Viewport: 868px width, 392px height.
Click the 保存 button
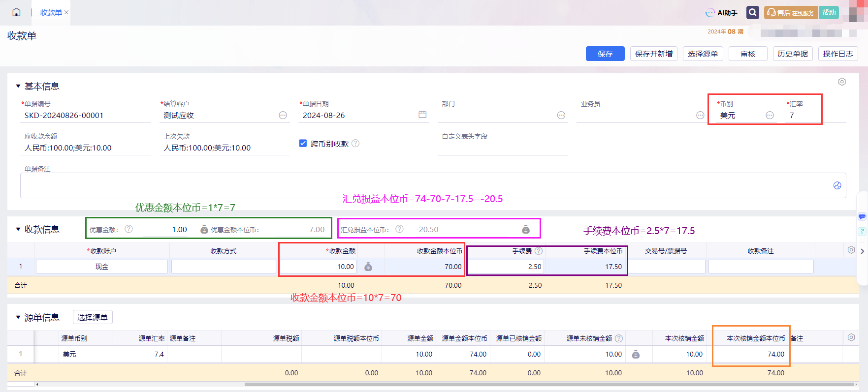point(605,54)
